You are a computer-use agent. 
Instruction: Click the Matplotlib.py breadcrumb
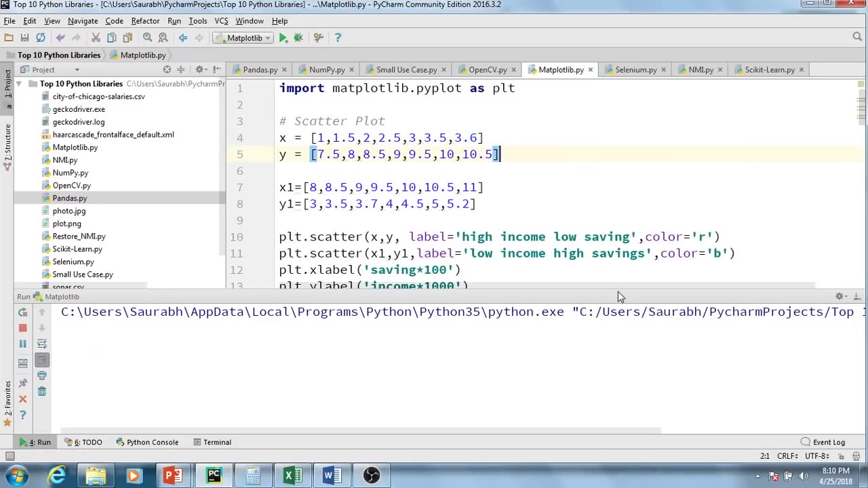[138, 55]
